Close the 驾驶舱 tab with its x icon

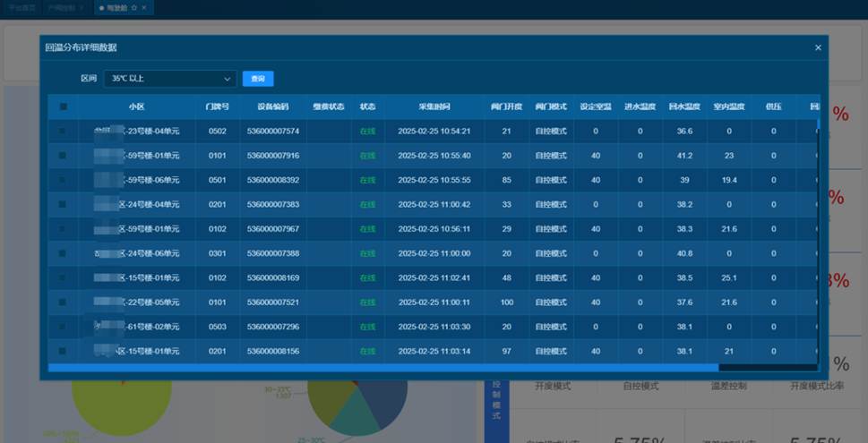(143, 8)
